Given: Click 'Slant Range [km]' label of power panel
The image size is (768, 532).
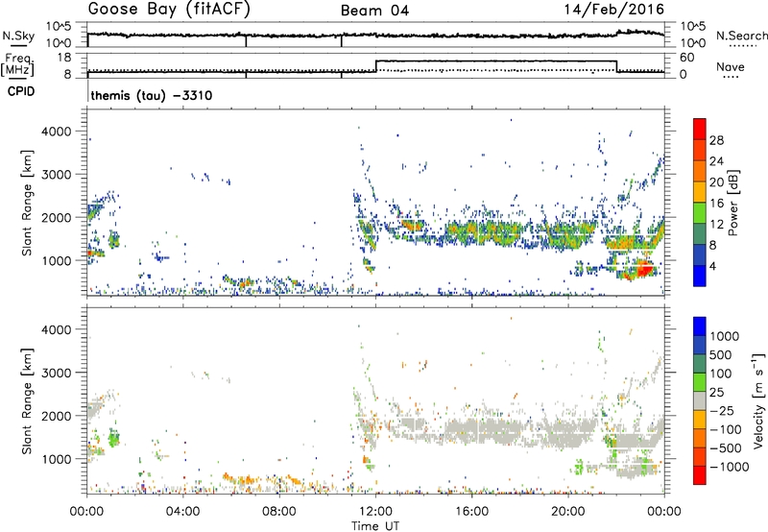Looking at the screenshot, I should click(x=27, y=203).
